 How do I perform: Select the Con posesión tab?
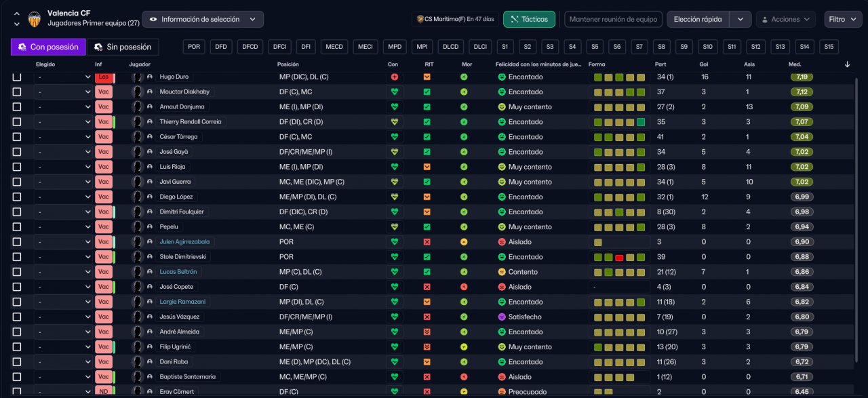48,47
